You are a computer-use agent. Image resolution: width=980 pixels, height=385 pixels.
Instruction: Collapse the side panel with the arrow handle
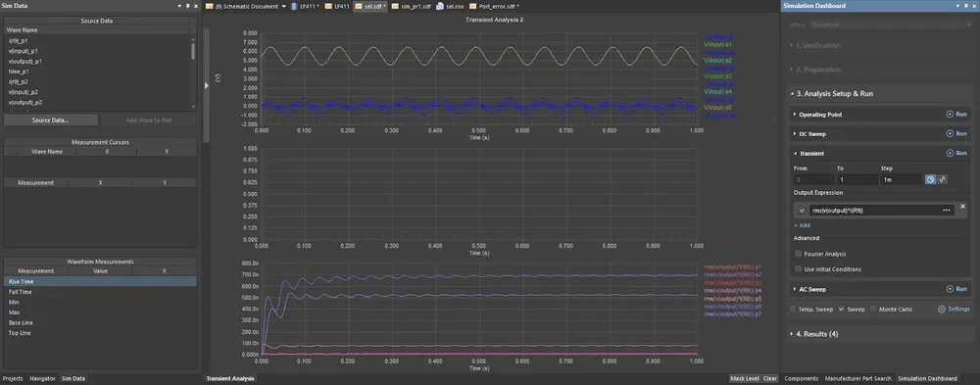click(206, 85)
